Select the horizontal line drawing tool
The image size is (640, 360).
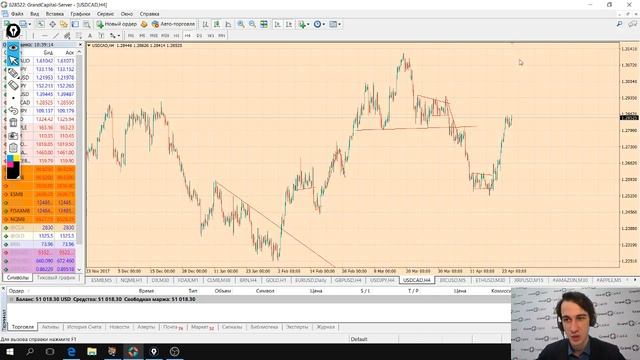[44, 36]
